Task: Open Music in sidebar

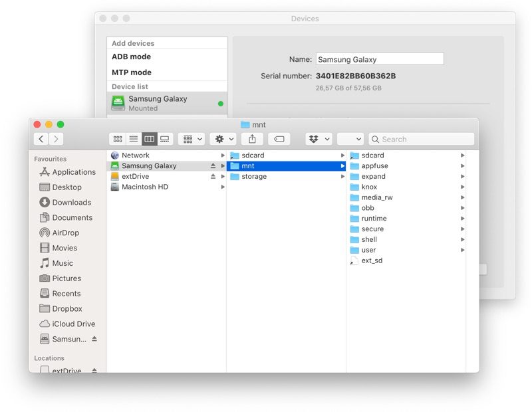Action: click(57, 263)
